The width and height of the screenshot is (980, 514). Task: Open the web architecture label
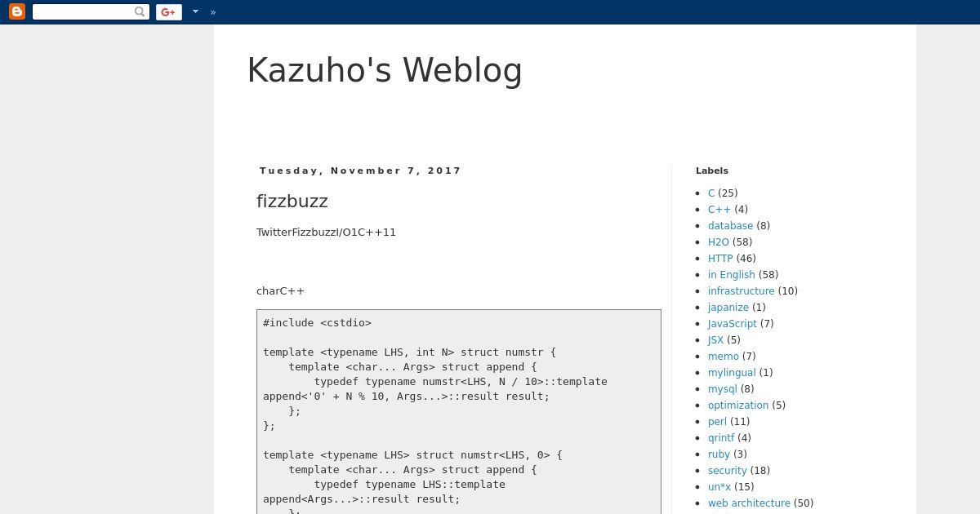pos(749,503)
